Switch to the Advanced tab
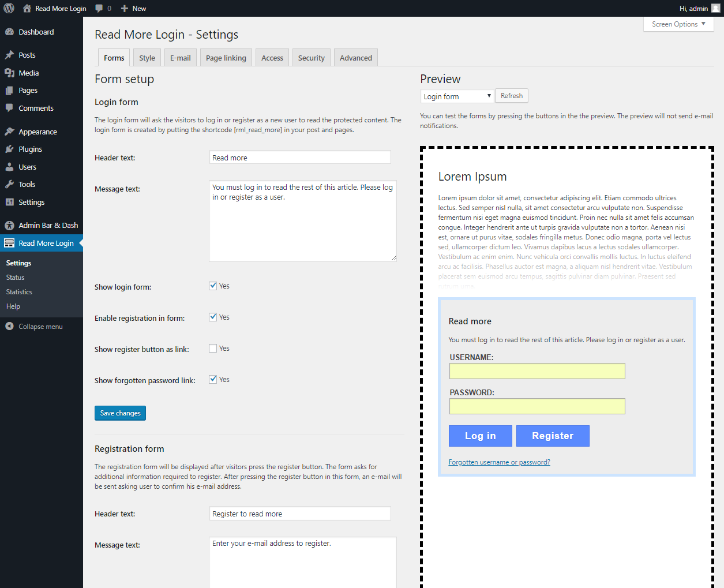The image size is (724, 588). tap(356, 58)
